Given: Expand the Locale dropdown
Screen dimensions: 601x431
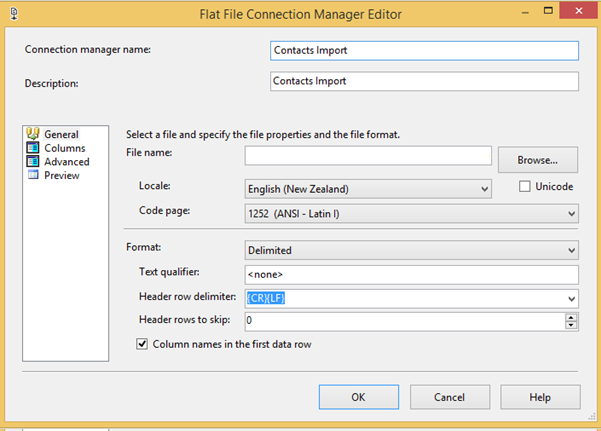Looking at the screenshot, I should coord(485,188).
